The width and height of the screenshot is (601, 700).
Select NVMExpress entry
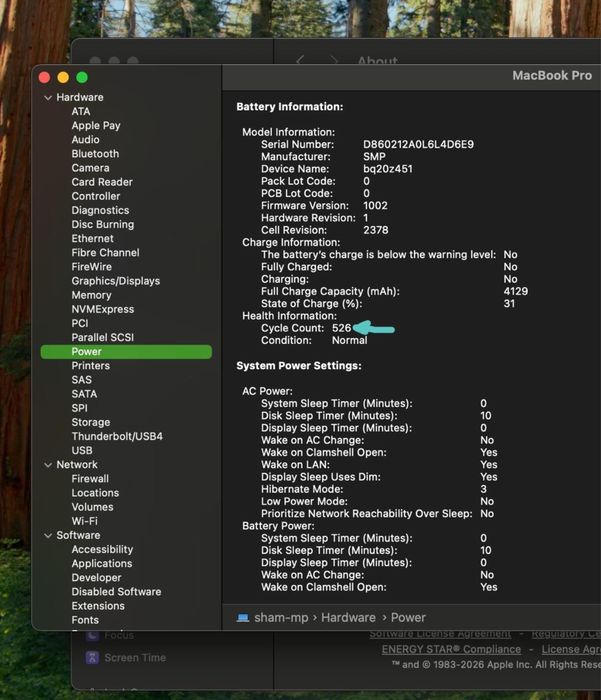[x=103, y=309]
